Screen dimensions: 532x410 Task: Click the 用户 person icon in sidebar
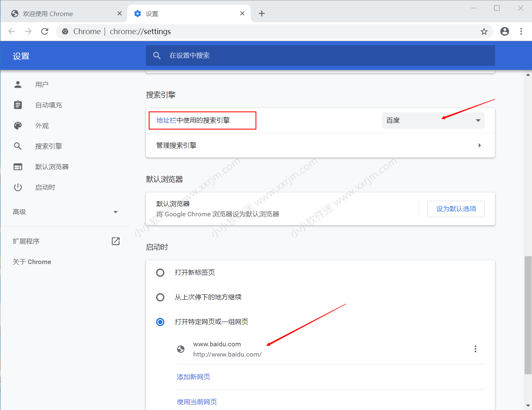(x=18, y=84)
